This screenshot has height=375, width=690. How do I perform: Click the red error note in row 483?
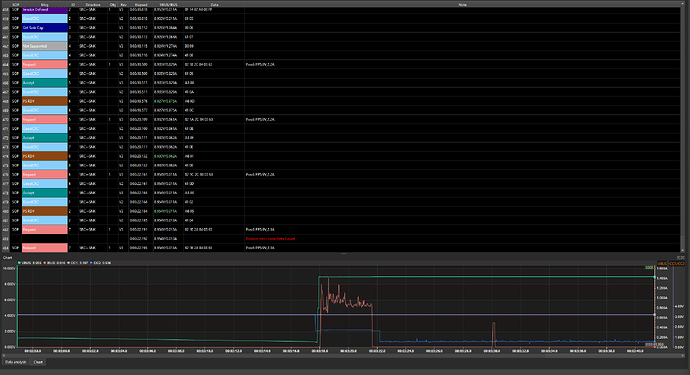(x=271, y=239)
